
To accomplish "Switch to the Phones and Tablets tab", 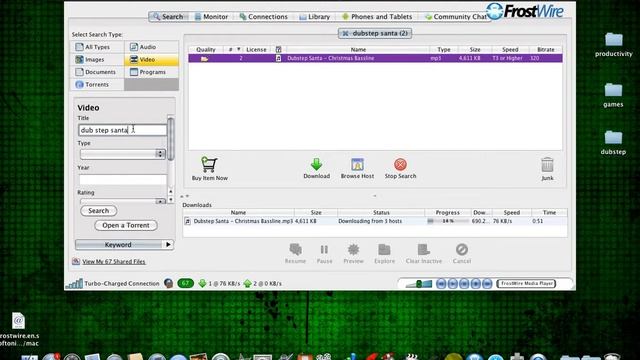I will pyautogui.click(x=377, y=17).
